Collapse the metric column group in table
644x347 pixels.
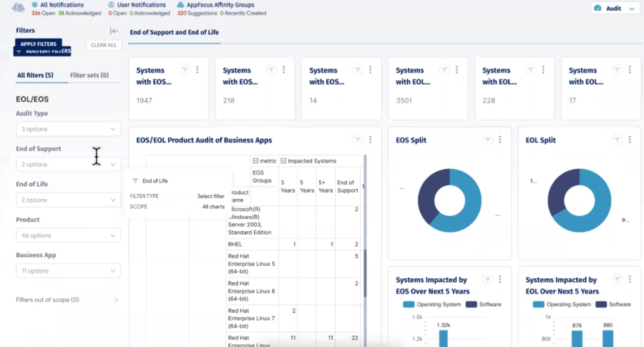(255, 161)
